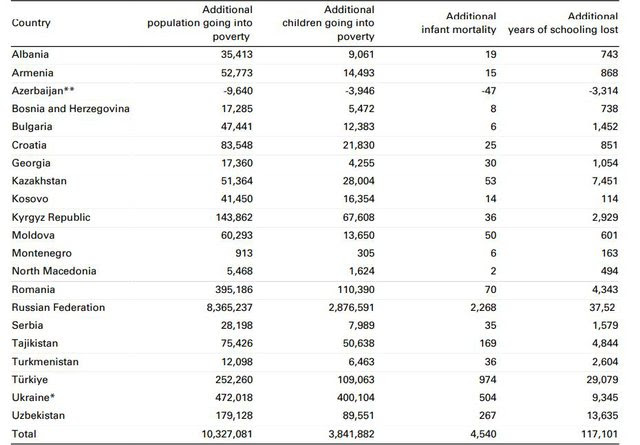Click Kazakhstan's children into poverty value 28,004
This screenshot has height=445, width=640.
pyautogui.click(x=358, y=181)
